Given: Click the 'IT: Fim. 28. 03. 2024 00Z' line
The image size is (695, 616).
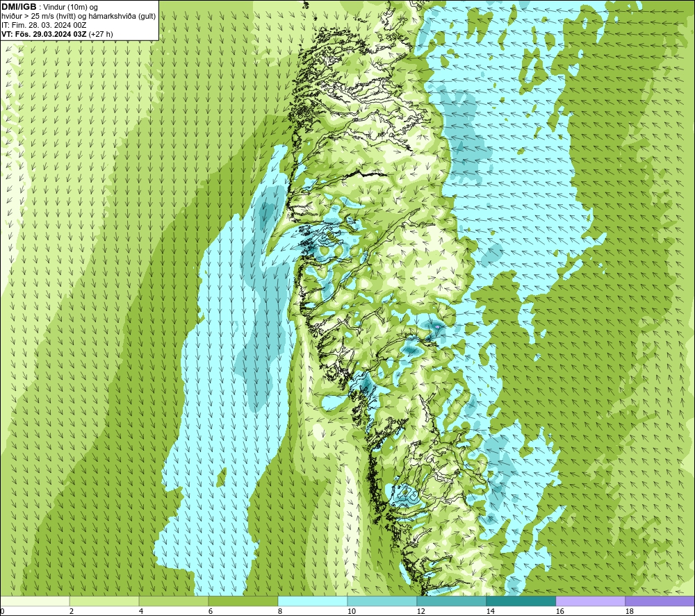Looking at the screenshot, I should coord(44,25).
